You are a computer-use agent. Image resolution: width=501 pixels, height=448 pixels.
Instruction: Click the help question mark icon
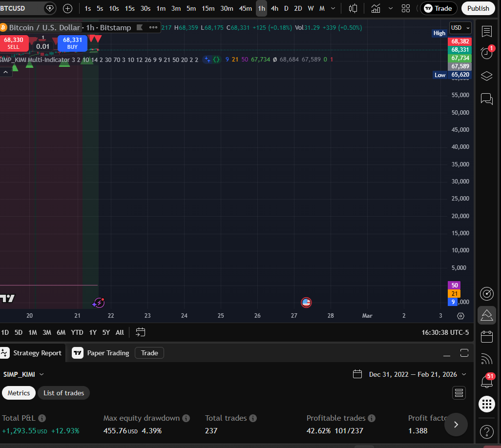point(486,432)
